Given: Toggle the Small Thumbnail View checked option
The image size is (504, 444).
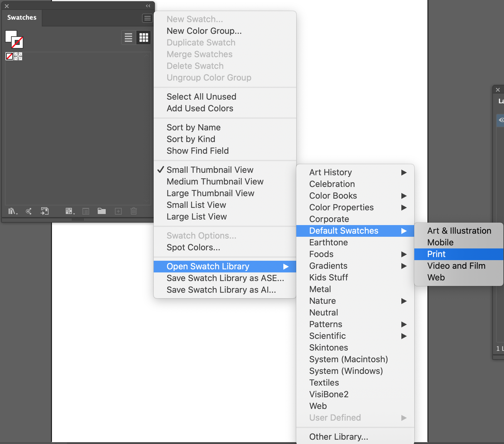Looking at the screenshot, I should (225, 170).
